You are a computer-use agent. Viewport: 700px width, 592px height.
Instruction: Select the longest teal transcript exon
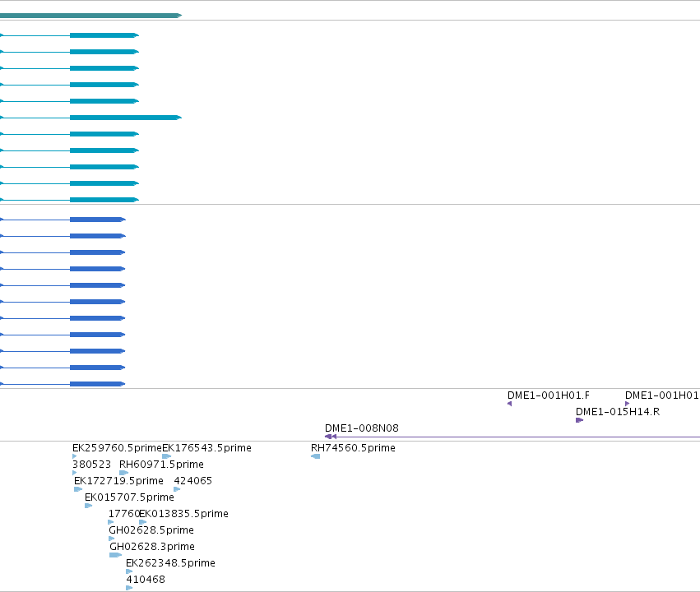[x=126, y=118]
